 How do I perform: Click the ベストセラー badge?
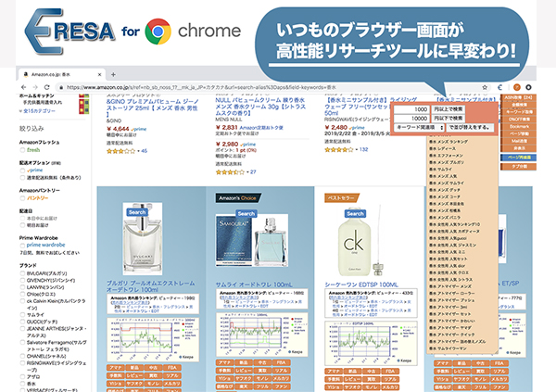341,198
